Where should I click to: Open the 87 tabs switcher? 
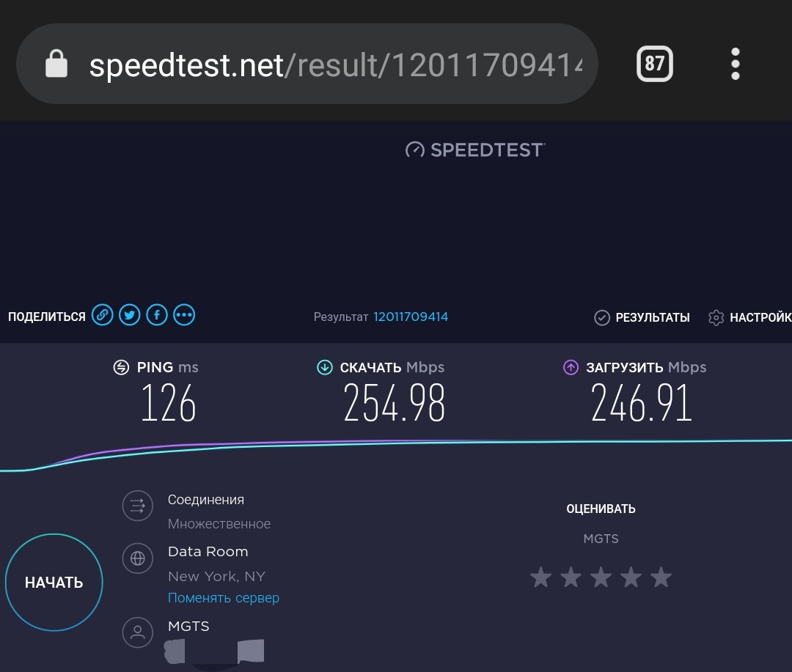654,64
